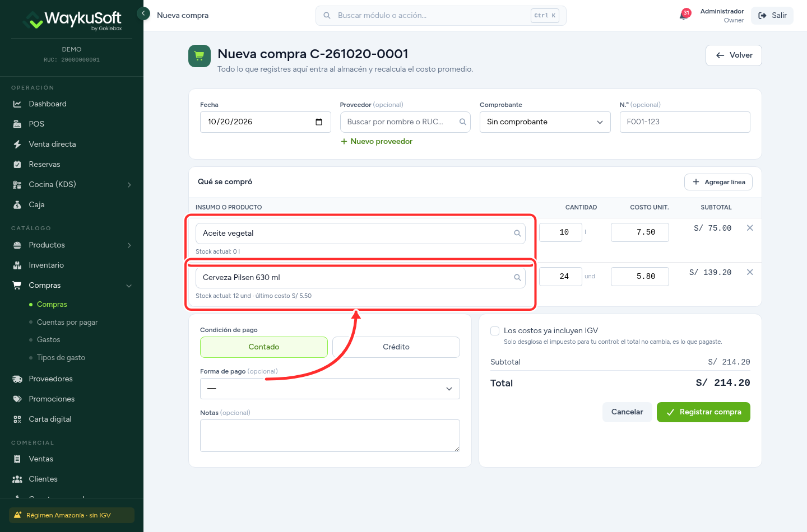Click the search icon in Proveedor field
This screenshot has width=807, height=532.
(463, 122)
